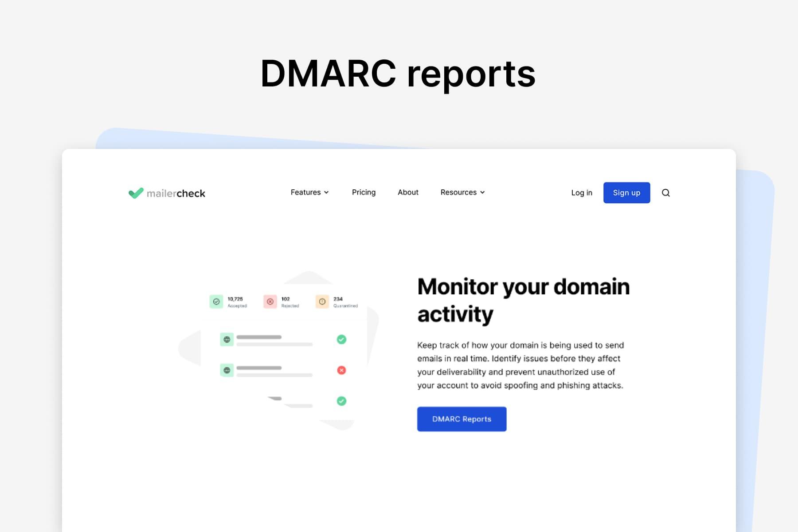Expand the Features dropdown chevron
798x532 pixels.
tap(326, 192)
